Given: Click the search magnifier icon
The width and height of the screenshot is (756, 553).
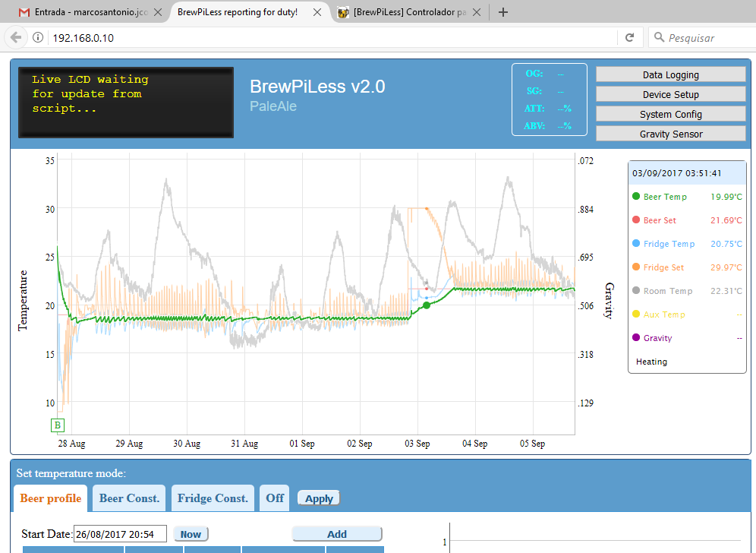Looking at the screenshot, I should tap(659, 37).
